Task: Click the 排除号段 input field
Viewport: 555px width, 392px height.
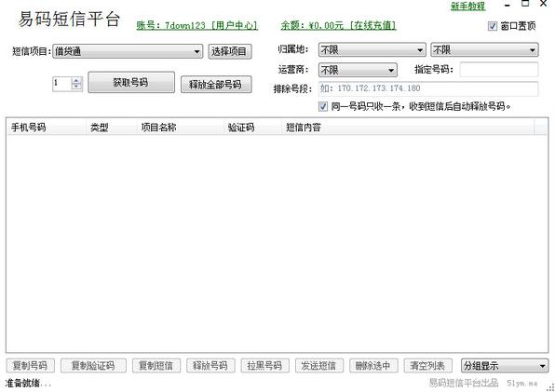Action: [428, 88]
